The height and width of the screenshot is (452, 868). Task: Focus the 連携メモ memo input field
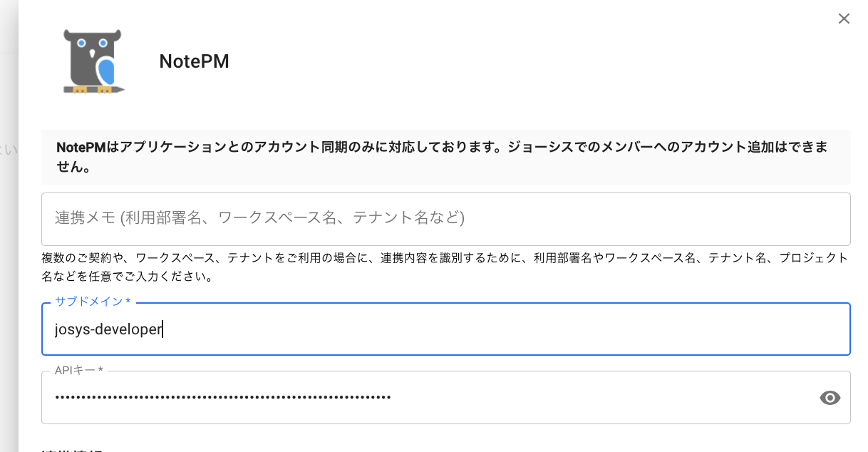coord(445,218)
